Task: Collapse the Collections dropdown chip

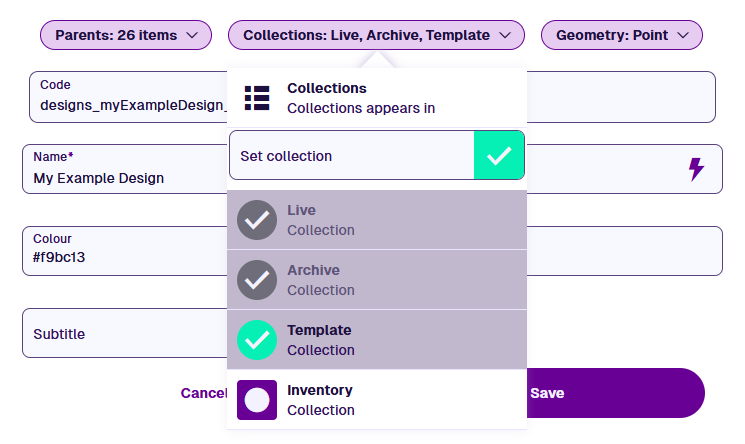Action: (376, 35)
